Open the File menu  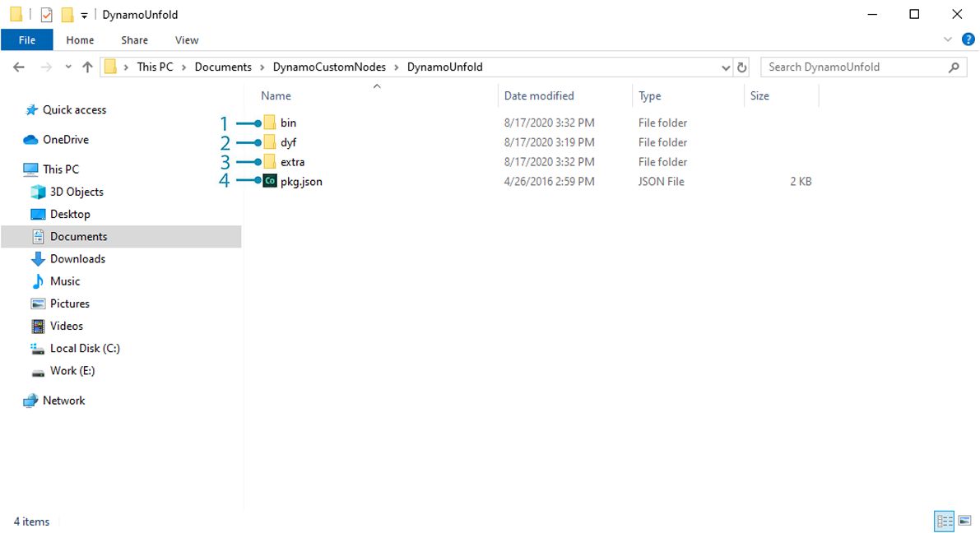point(26,39)
